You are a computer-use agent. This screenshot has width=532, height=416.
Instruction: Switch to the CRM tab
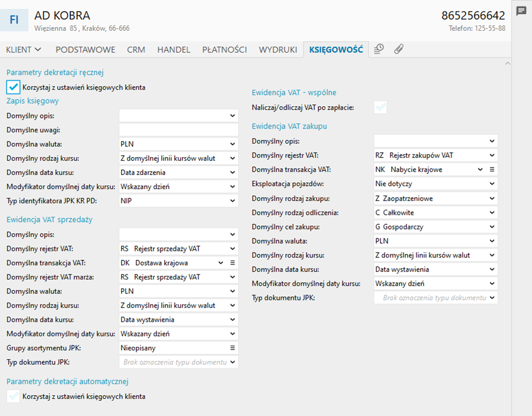click(x=136, y=50)
